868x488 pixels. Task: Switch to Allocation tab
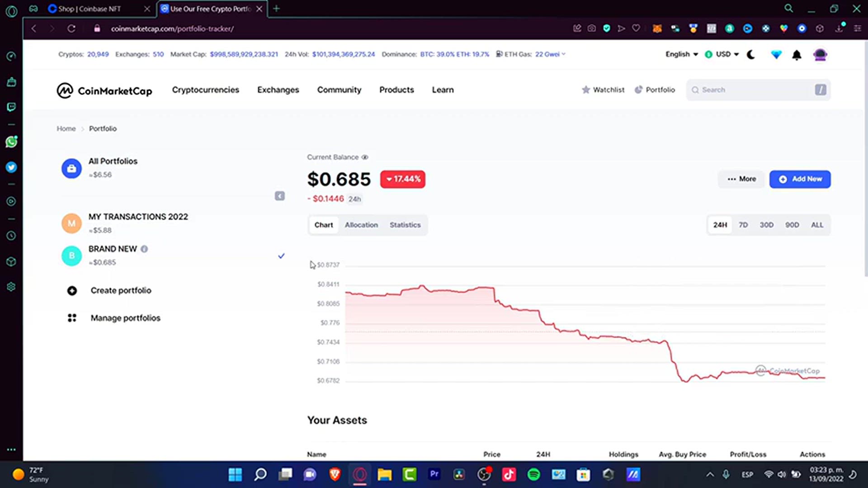361,225
